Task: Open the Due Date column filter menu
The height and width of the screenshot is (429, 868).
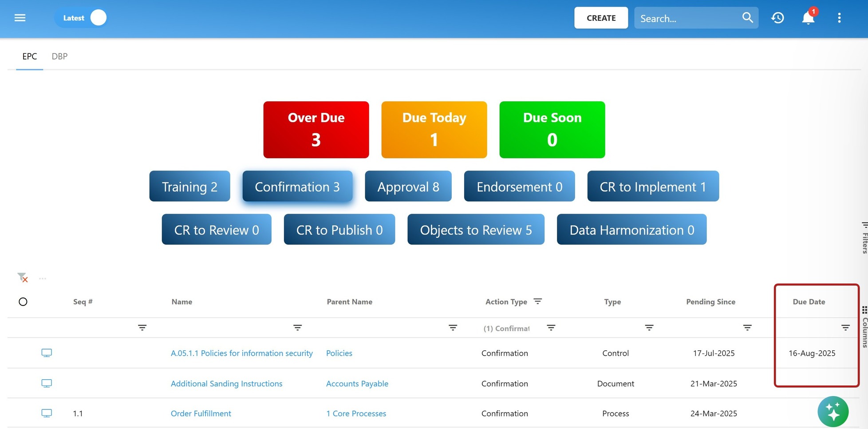Action: (845, 328)
